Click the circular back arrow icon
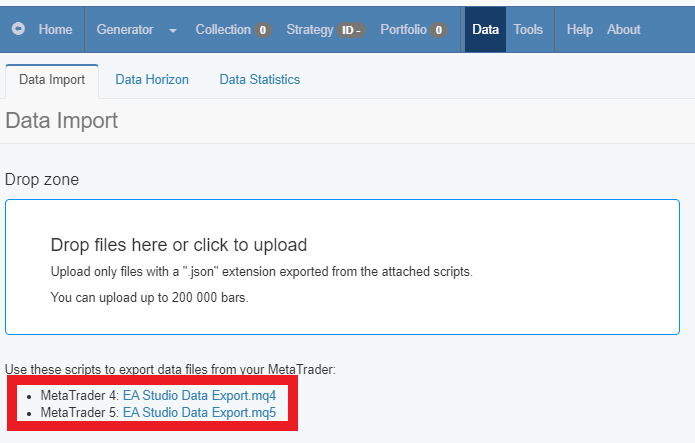Viewport: 695px width, 443px height. [19, 30]
